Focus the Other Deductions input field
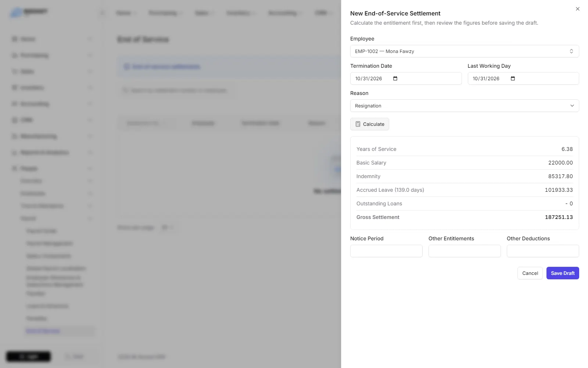 click(x=543, y=251)
